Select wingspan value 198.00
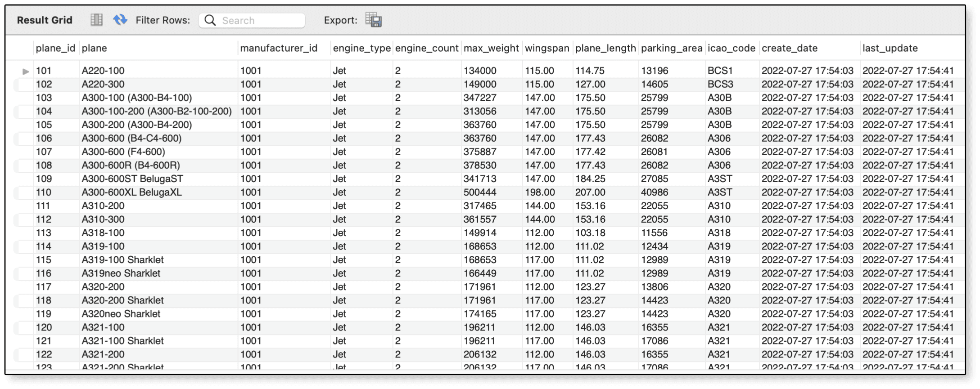Screen dimensions: 980x389 tap(540, 192)
